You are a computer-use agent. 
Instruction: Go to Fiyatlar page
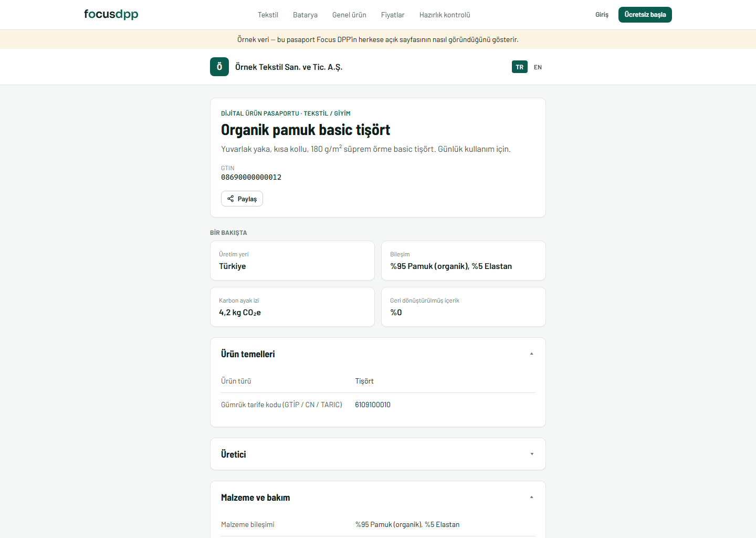pos(393,15)
